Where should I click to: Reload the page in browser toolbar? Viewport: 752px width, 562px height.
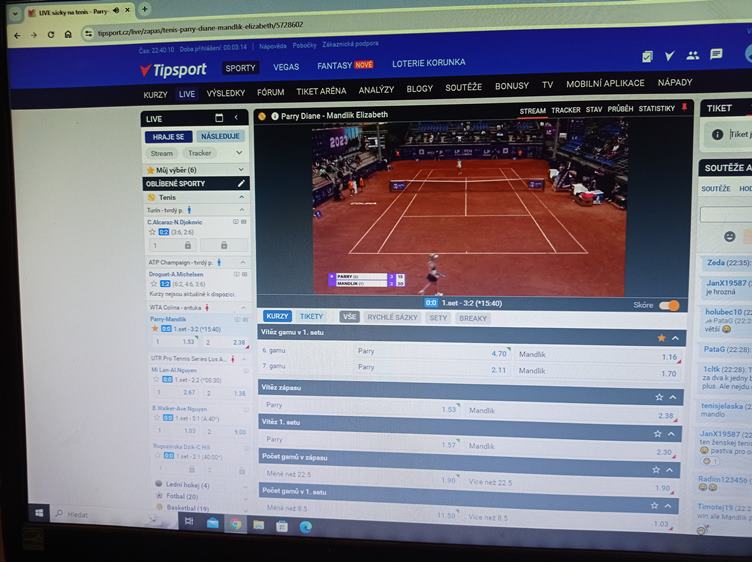pyautogui.click(x=51, y=34)
